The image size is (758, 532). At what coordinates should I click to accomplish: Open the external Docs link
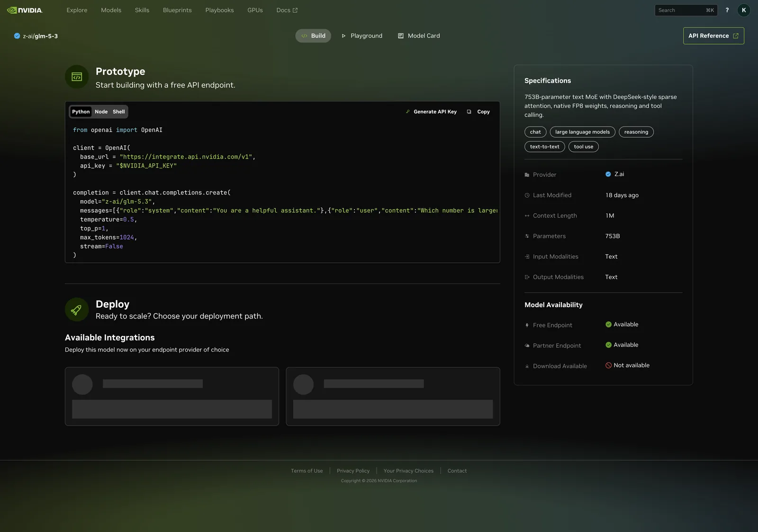pyautogui.click(x=287, y=10)
